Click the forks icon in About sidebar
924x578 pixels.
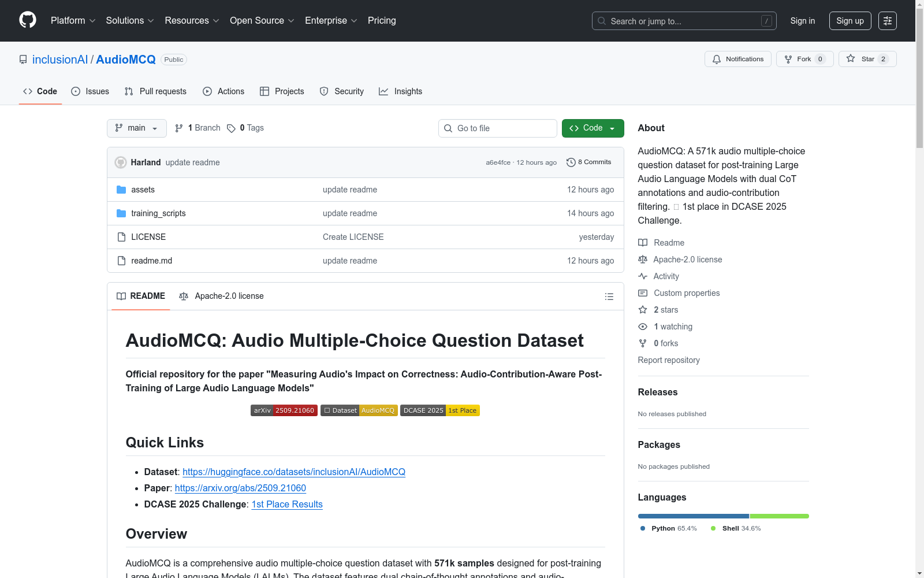[x=643, y=343]
